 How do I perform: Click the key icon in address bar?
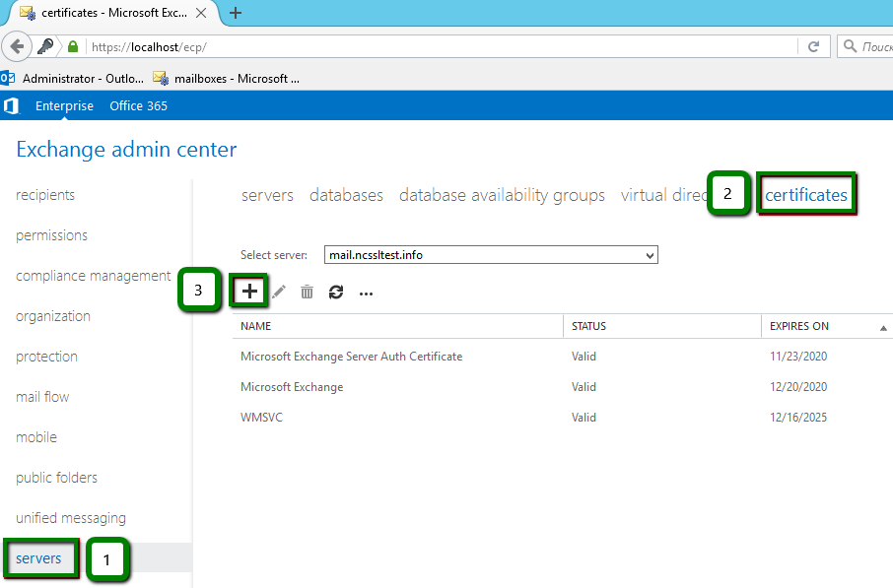coord(45,46)
